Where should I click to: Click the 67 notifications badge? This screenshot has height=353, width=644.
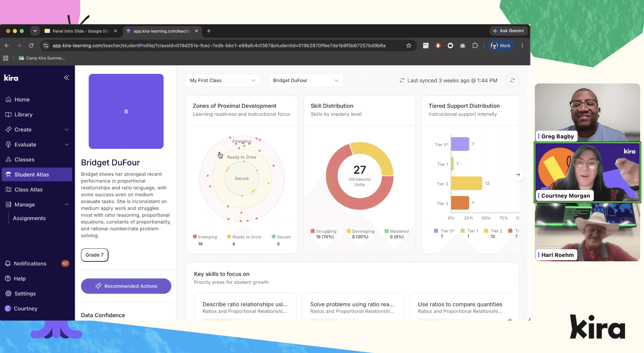click(65, 264)
